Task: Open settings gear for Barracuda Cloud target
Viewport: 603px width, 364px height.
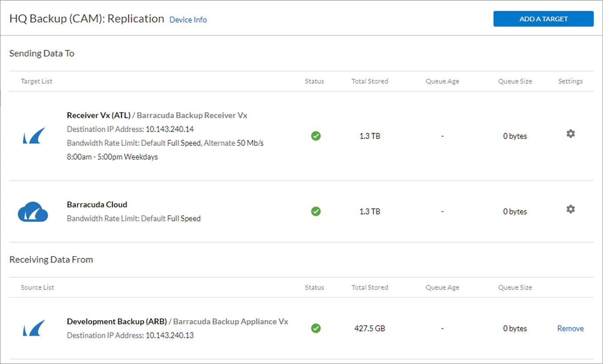Action: tap(570, 209)
